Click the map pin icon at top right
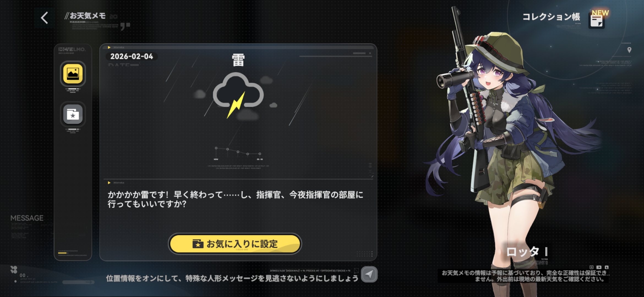The image size is (644, 297). click(629, 50)
